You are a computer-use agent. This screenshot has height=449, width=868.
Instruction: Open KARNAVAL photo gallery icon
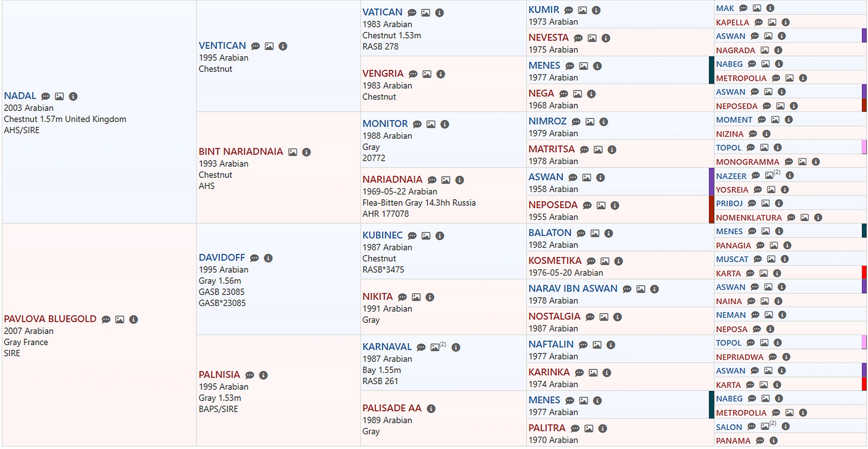click(435, 347)
